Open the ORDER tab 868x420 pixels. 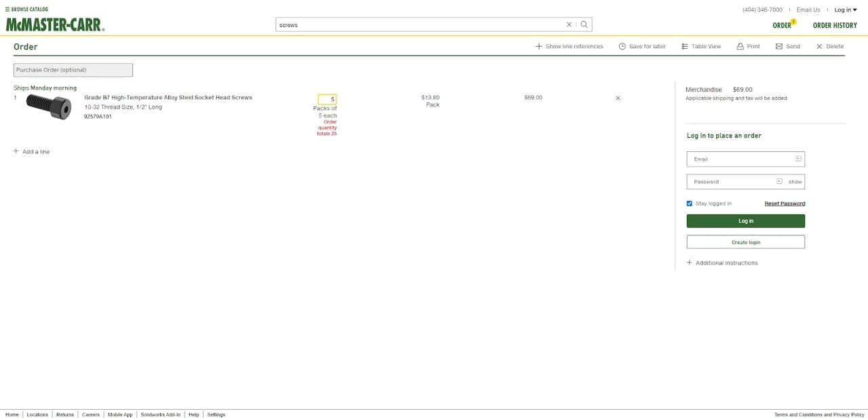click(783, 25)
